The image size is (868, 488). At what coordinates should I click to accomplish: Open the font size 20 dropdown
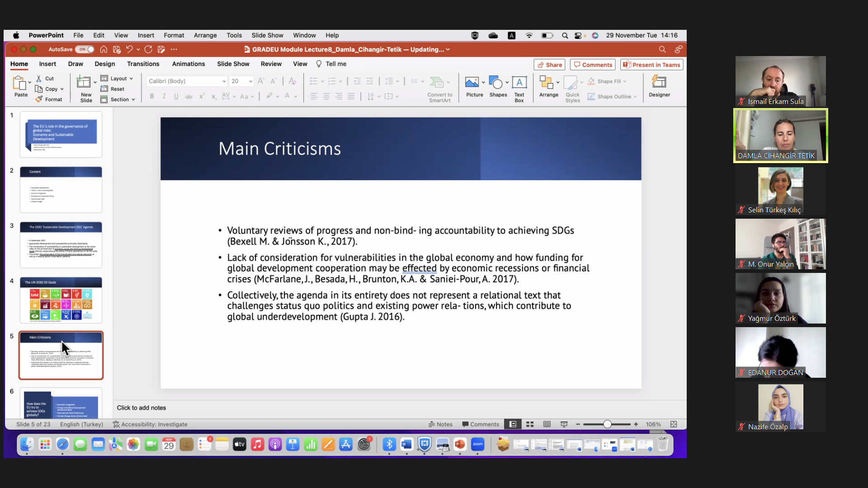(x=250, y=81)
